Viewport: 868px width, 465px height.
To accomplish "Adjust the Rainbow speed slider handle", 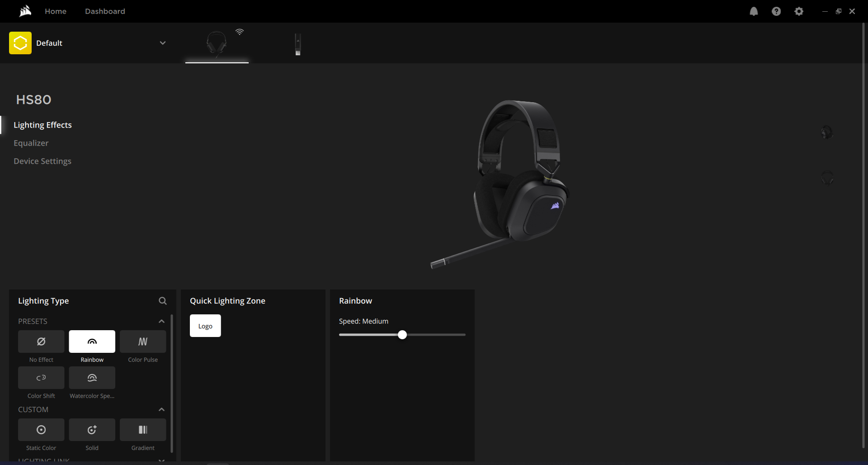I will point(402,335).
